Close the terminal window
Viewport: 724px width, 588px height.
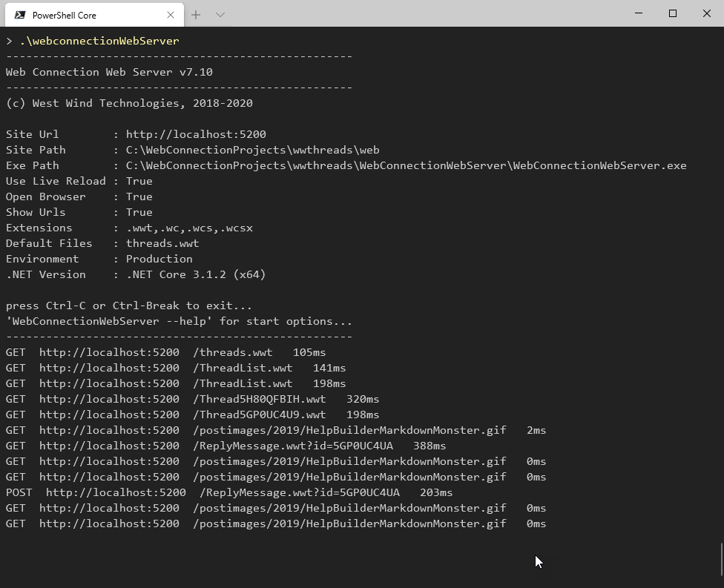coord(706,13)
